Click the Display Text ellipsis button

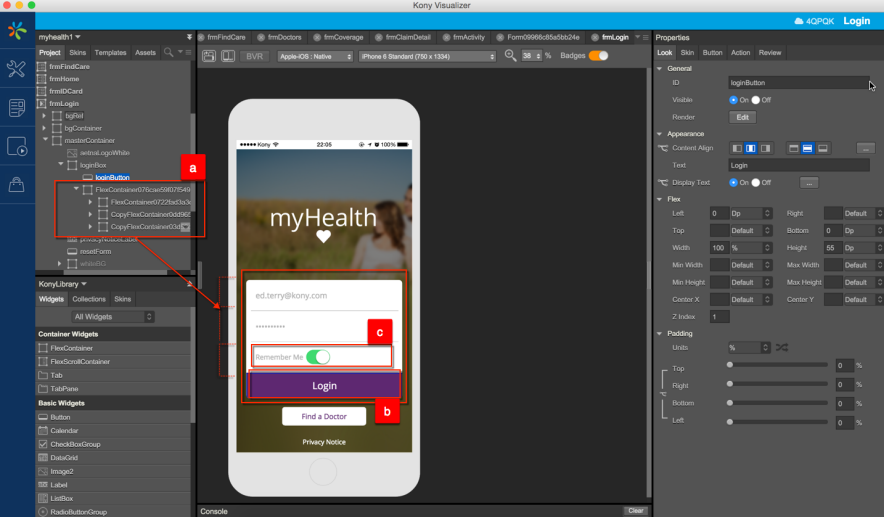[x=809, y=183]
